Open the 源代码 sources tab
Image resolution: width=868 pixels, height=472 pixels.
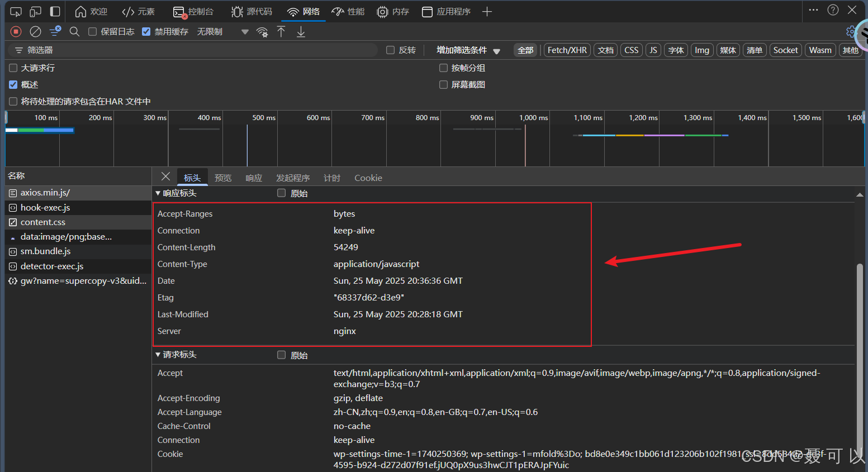(x=252, y=12)
